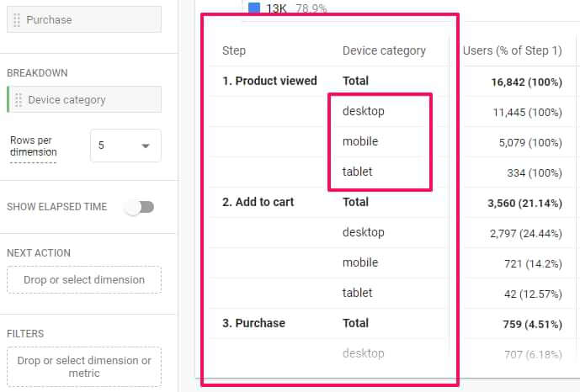The width and height of the screenshot is (580, 392).
Task: Click the Filters drop zone
Action: [84, 368]
